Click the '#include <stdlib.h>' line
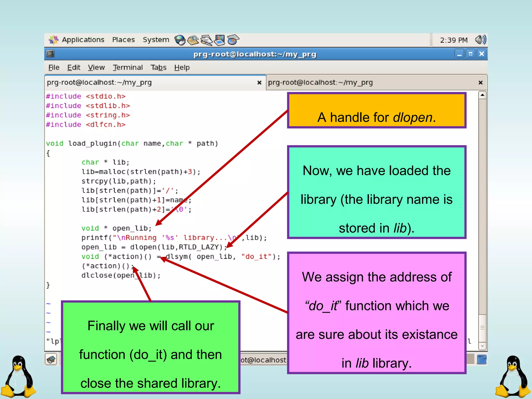The width and height of the screenshot is (532, 399). tap(88, 106)
